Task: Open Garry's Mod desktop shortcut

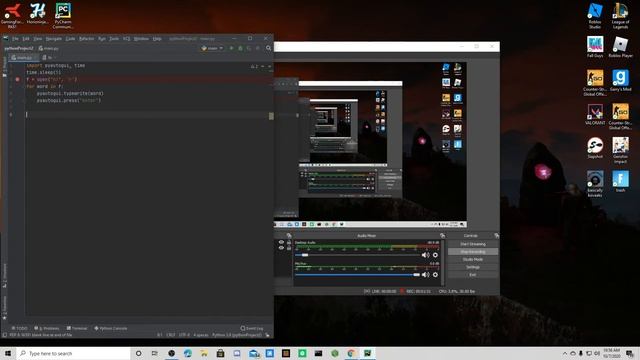Action: (x=620, y=80)
